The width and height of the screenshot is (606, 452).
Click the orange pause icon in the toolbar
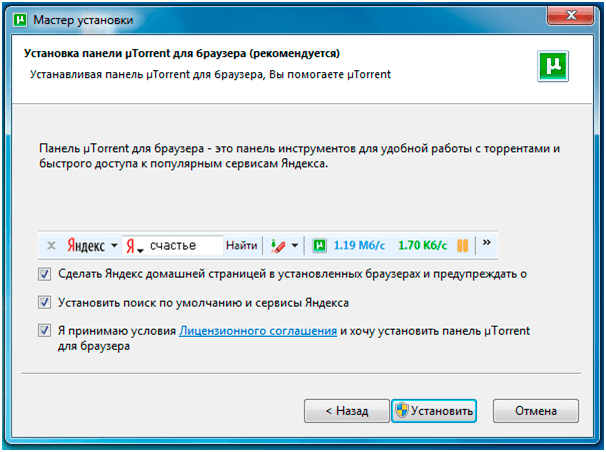click(463, 245)
